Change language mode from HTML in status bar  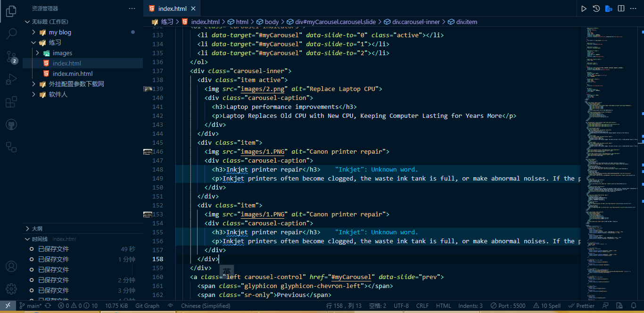click(443, 305)
